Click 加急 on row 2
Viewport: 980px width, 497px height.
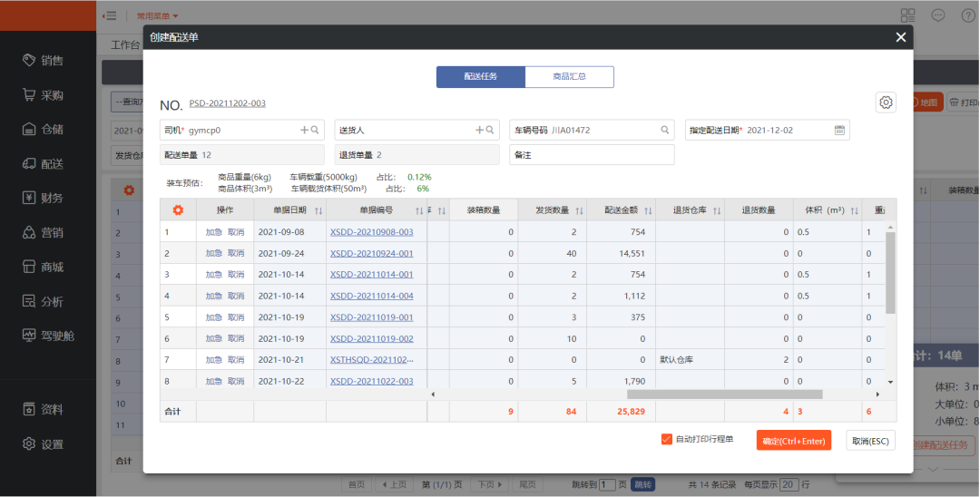pos(213,253)
